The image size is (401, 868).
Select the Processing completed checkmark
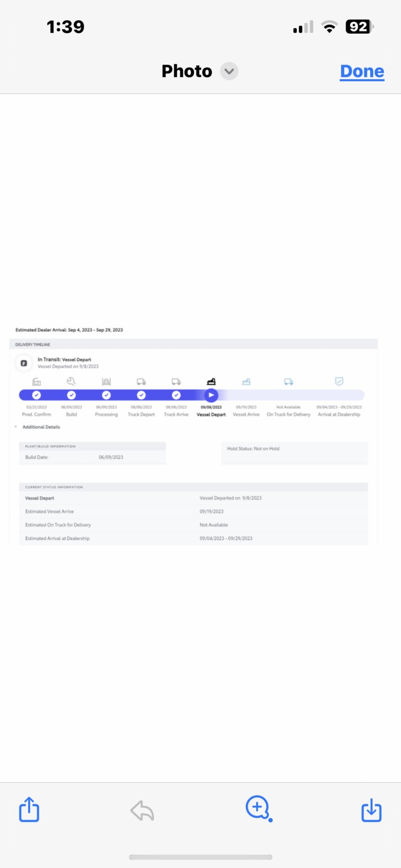point(106,395)
